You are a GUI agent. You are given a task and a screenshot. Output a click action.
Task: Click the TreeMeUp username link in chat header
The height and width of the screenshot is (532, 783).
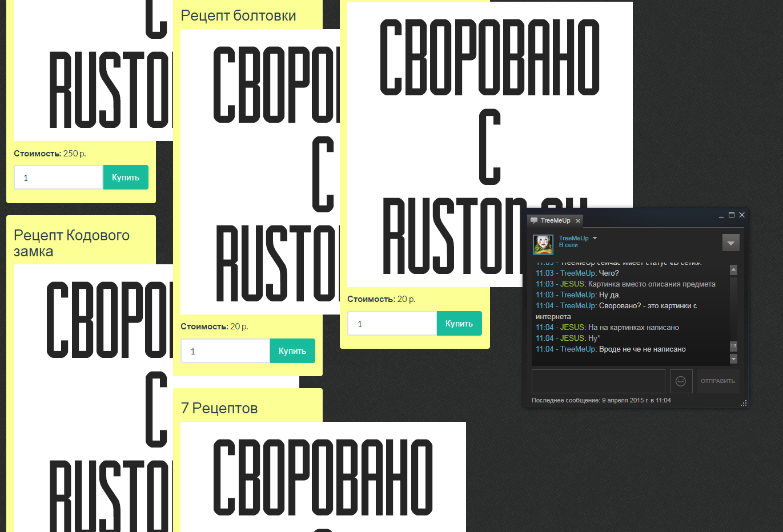click(x=573, y=238)
